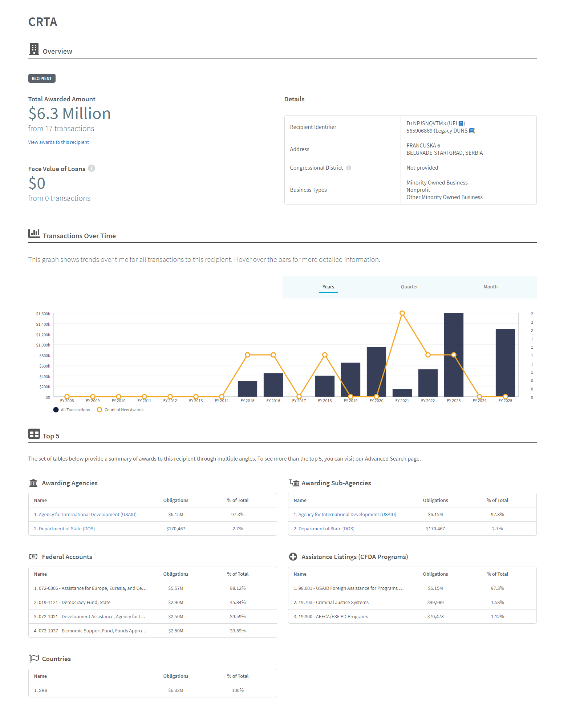Click the $99,989 obligations value
The width and height of the screenshot is (588, 721).
435,603
